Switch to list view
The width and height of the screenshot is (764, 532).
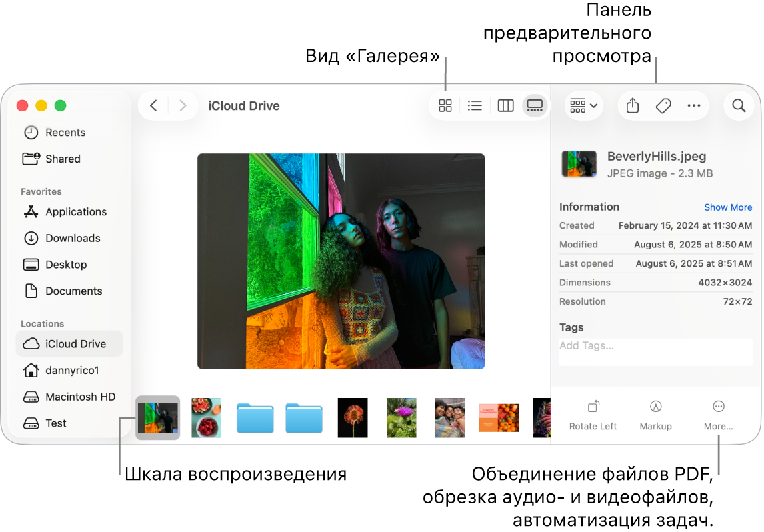475,106
